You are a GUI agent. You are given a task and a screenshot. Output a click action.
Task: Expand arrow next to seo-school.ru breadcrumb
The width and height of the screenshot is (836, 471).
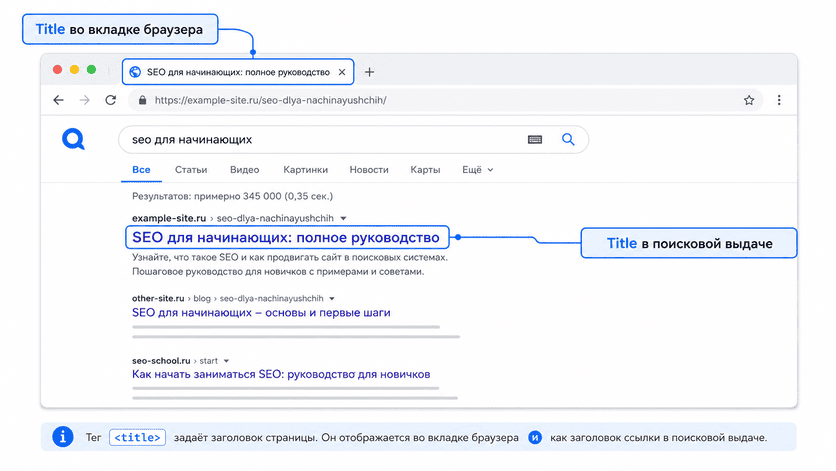tap(226, 361)
